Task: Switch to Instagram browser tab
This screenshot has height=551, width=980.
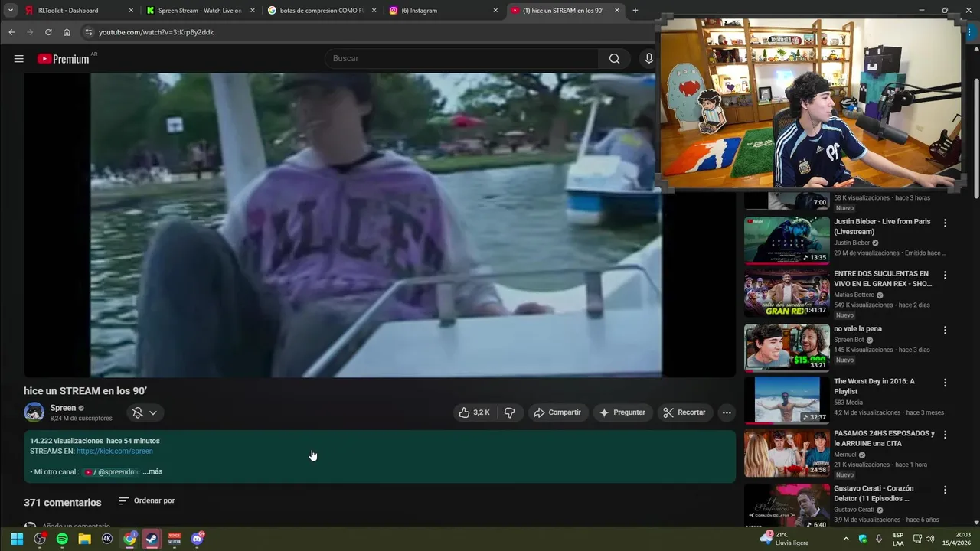Action: (443, 11)
